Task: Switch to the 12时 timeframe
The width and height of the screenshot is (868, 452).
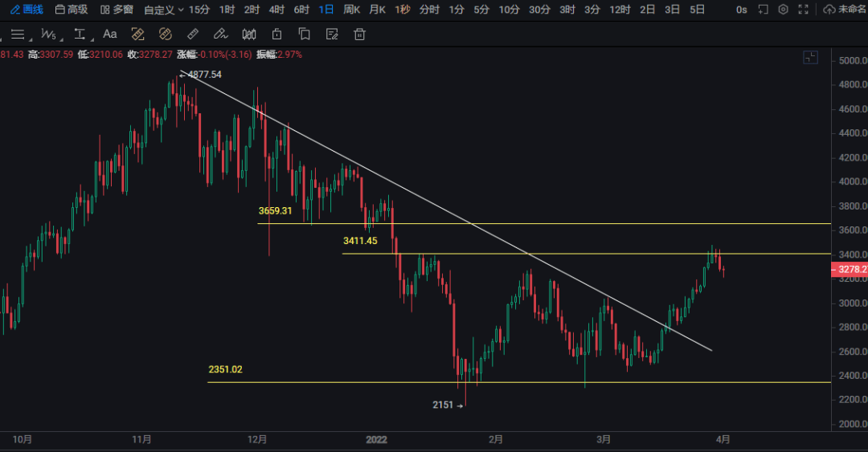Action: coord(620,10)
